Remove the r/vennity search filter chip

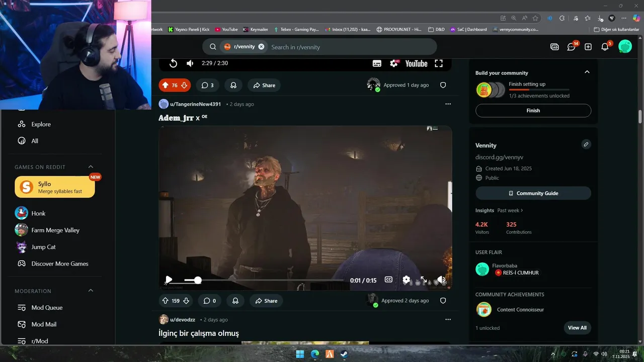coord(261,47)
